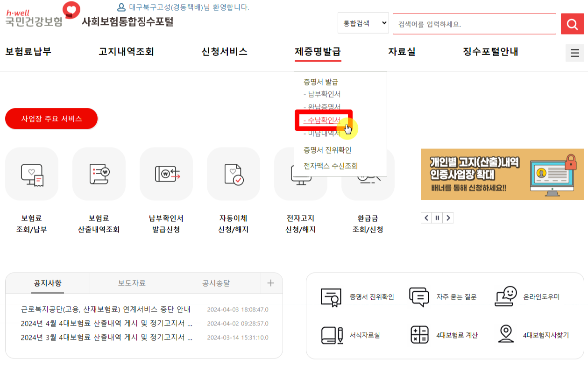This screenshot has height=366, width=588.
Task: Open 자동이체 신청/해지 via its icon
Action: (x=234, y=174)
